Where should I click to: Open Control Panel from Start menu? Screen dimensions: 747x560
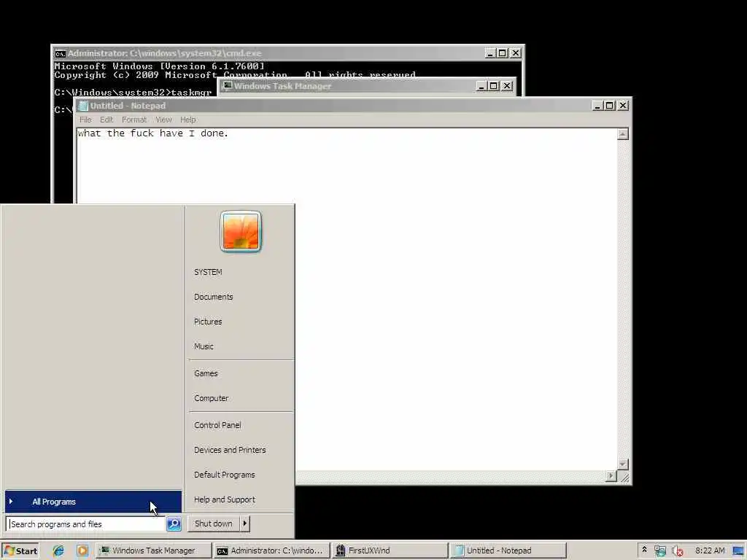[217, 425]
